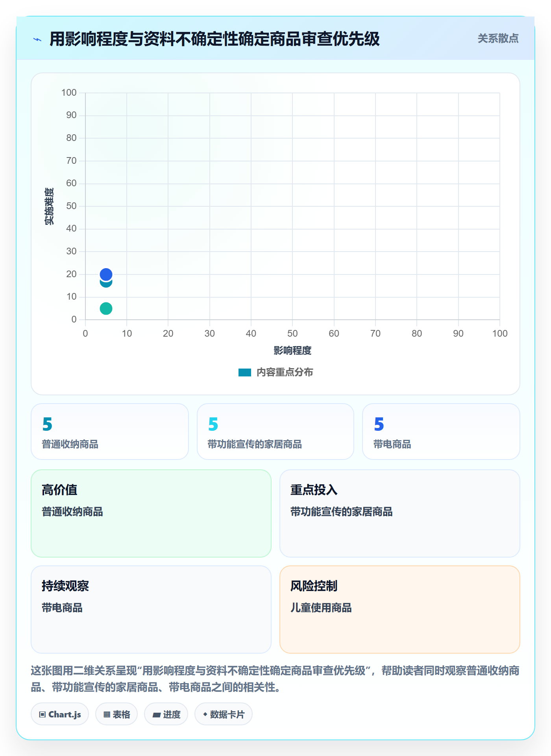This screenshot has width=551, height=756.
Task: Click the 儿童使用商品 text in 风险控制
Action: coord(321,608)
